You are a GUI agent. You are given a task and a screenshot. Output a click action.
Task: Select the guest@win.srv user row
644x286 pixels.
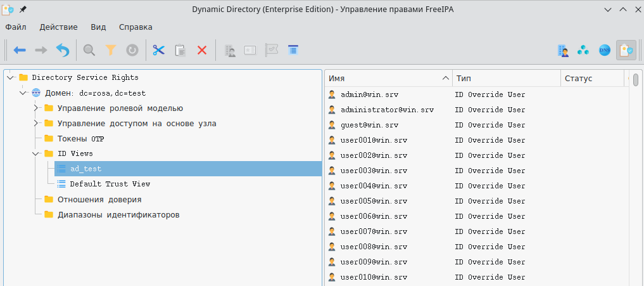369,125
